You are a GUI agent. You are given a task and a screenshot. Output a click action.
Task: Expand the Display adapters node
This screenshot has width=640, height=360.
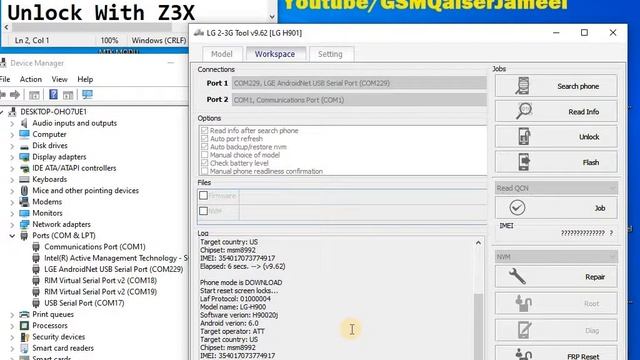coord(12,157)
